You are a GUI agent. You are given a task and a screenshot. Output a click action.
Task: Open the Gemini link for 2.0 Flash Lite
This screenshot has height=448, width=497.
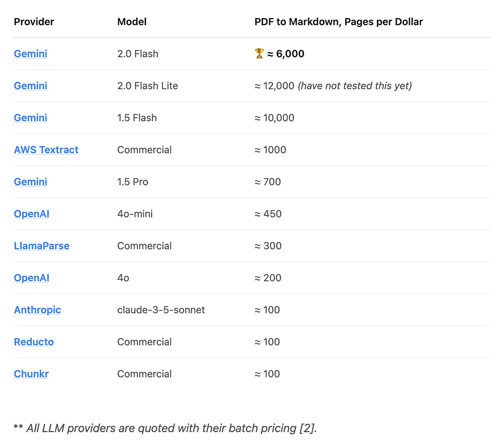30,85
